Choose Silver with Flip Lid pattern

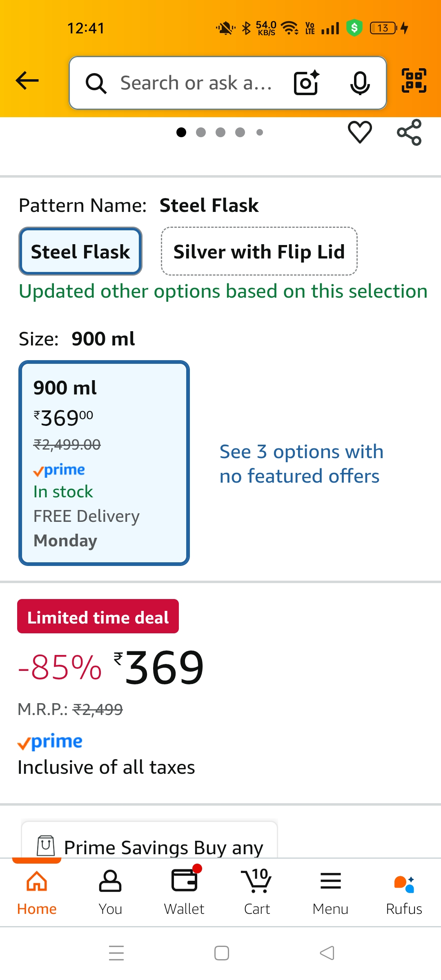(259, 252)
